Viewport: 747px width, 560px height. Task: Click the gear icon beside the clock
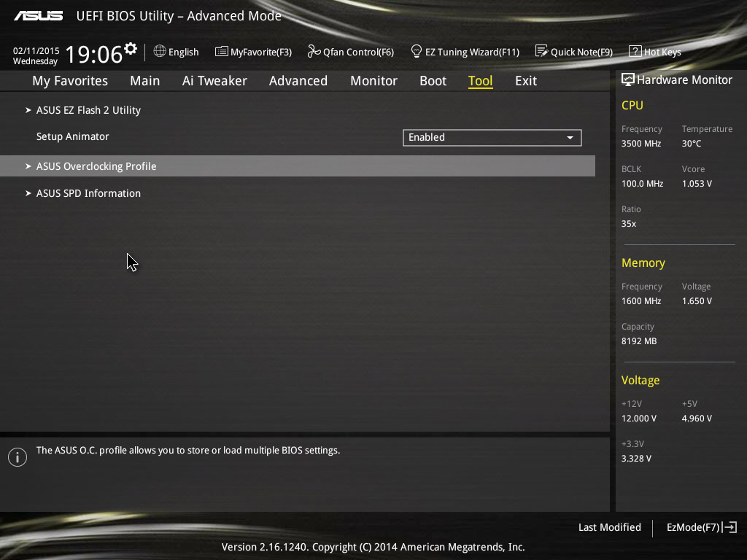point(131,49)
